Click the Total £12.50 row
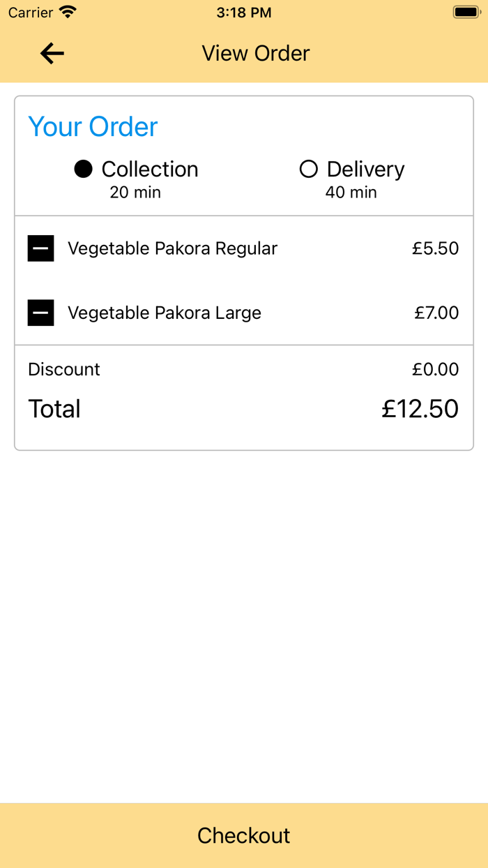The image size is (488, 868). [244, 409]
